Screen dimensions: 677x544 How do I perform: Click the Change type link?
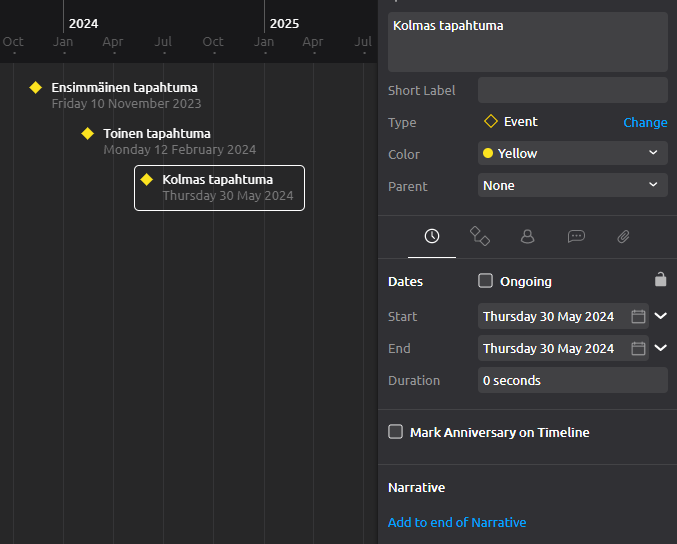point(645,123)
